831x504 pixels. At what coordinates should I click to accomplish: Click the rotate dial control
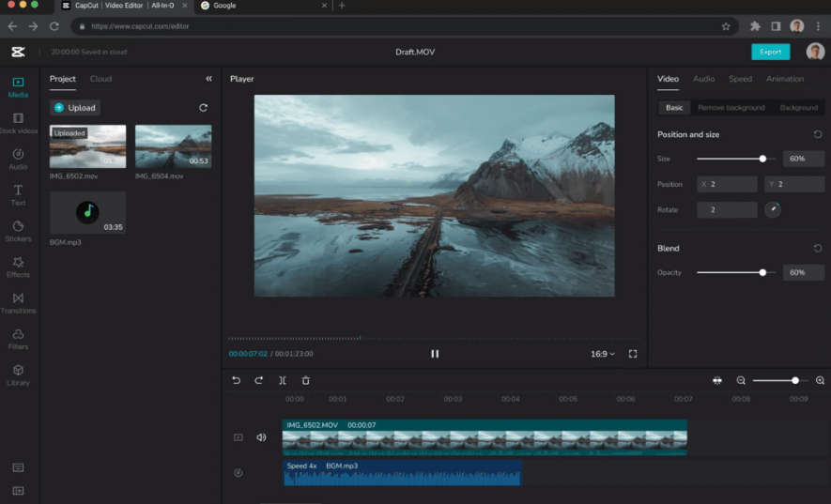(x=773, y=209)
